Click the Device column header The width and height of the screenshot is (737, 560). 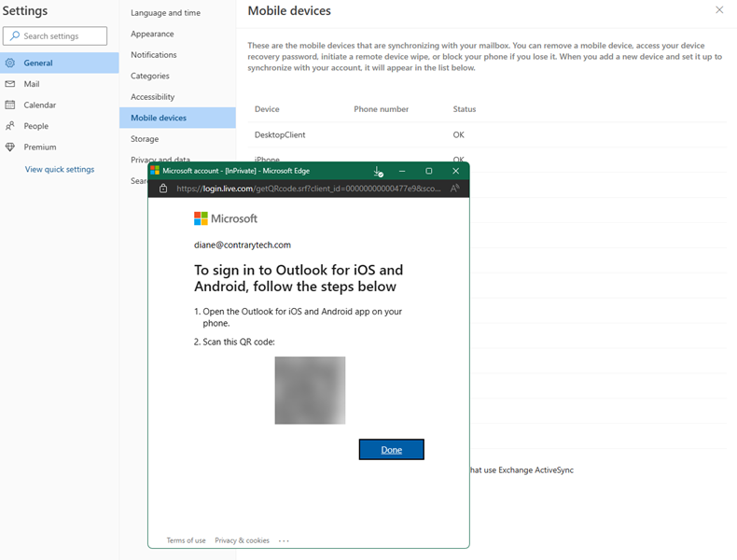267,109
